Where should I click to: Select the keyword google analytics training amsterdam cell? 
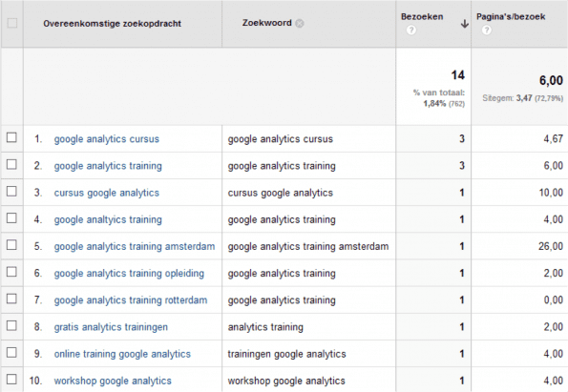pyautogui.click(x=308, y=246)
